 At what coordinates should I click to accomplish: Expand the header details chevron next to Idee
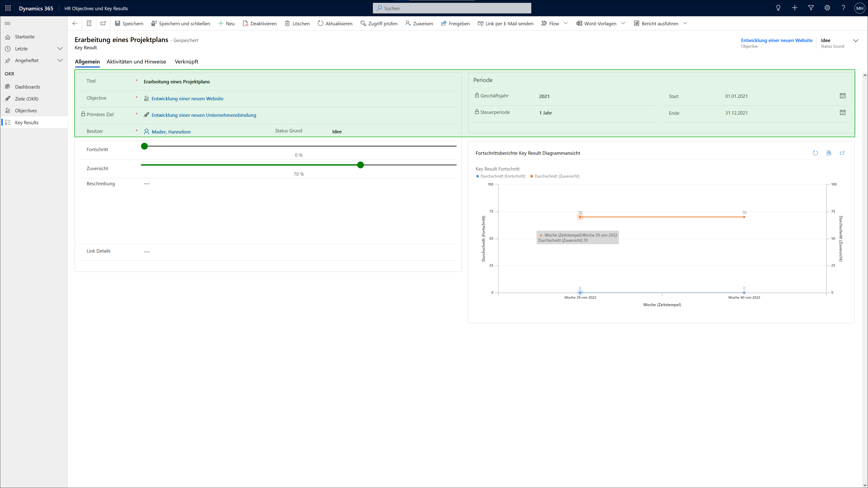click(x=856, y=41)
